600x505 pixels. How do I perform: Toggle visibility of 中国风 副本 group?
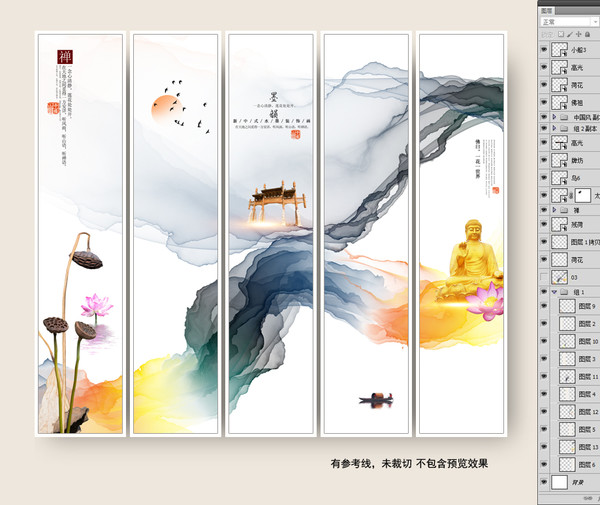[x=544, y=117]
